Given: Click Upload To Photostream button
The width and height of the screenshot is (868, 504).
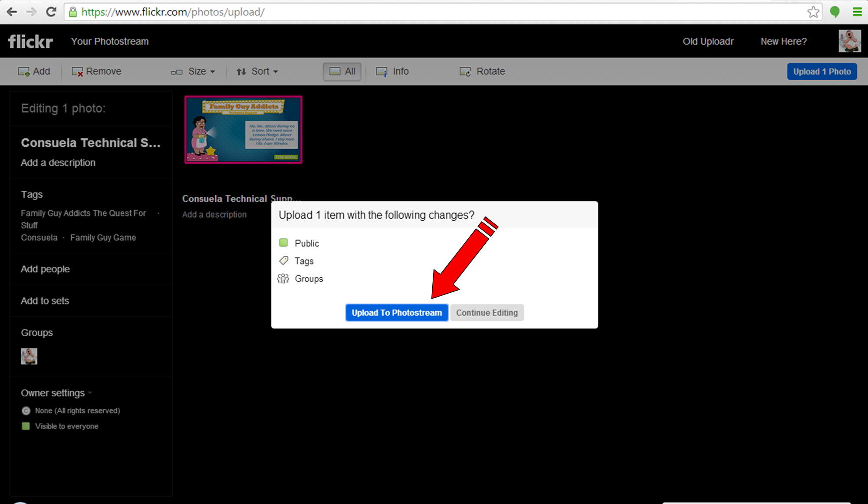Looking at the screenshot, I should [x=397, y=313].
